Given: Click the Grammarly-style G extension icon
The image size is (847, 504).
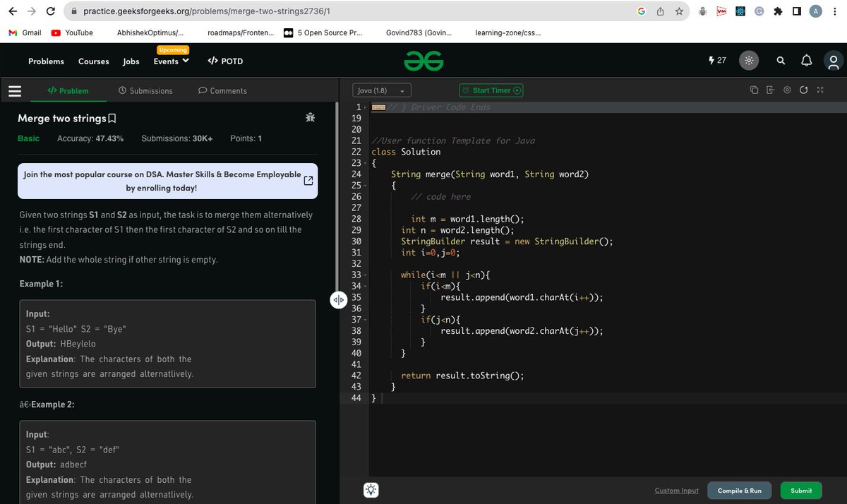Looking at the screenshot, I should pos(759,11).
